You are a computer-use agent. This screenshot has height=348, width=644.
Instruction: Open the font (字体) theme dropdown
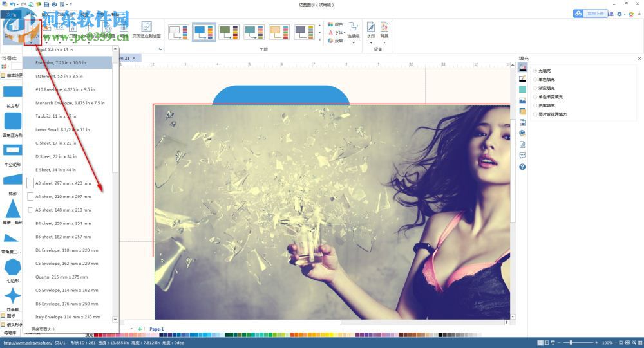[x=337, y=32]
